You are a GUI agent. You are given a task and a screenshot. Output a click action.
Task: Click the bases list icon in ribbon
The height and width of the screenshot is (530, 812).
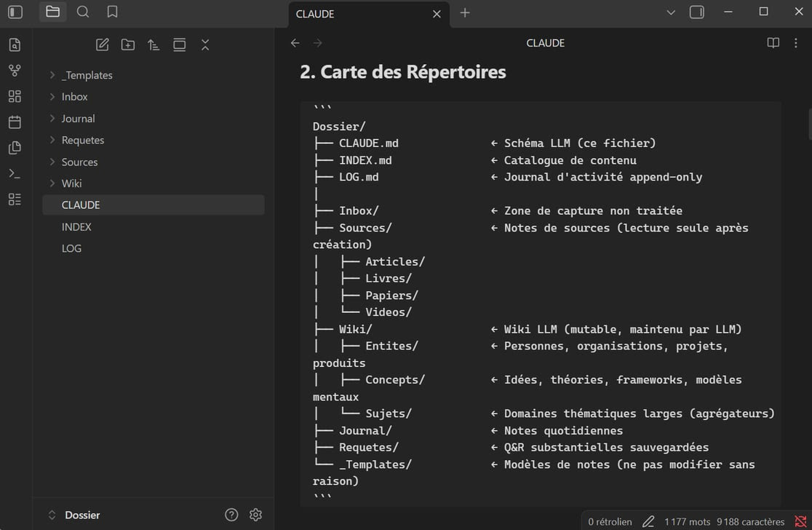(15, 199)
